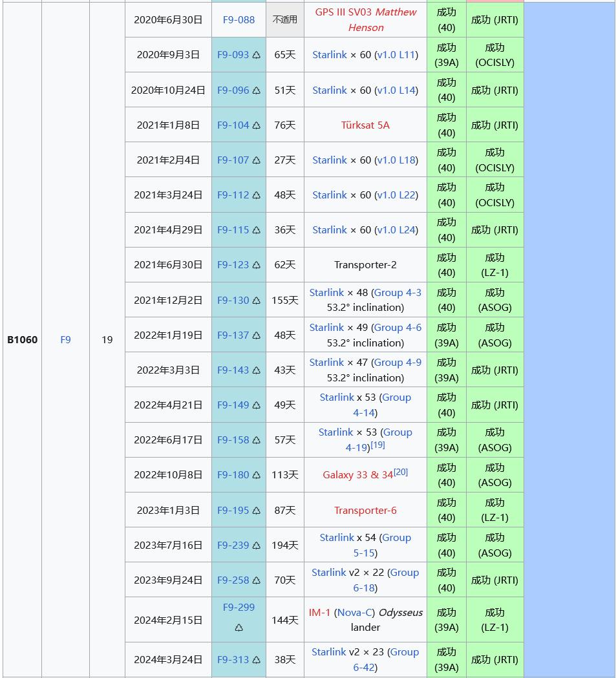This screenshot has height=678, width=616.
Task: Select the recycle icon beside F9-123
Action: tap(257, 265)
